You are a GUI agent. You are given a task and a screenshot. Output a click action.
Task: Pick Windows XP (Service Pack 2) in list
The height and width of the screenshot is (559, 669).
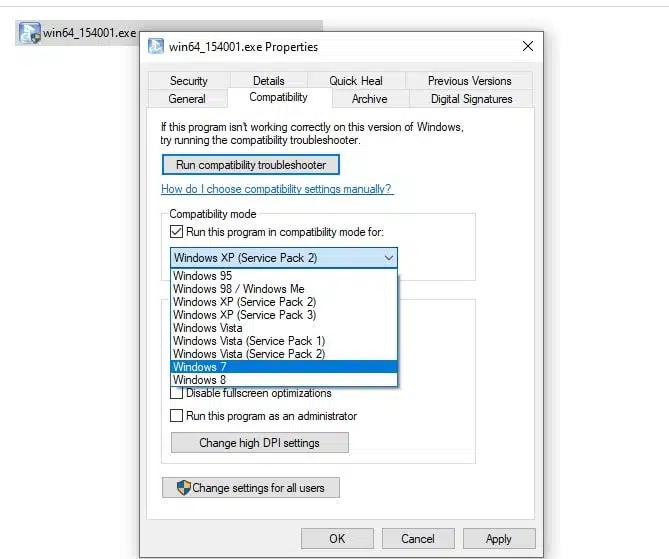[284, 302]
